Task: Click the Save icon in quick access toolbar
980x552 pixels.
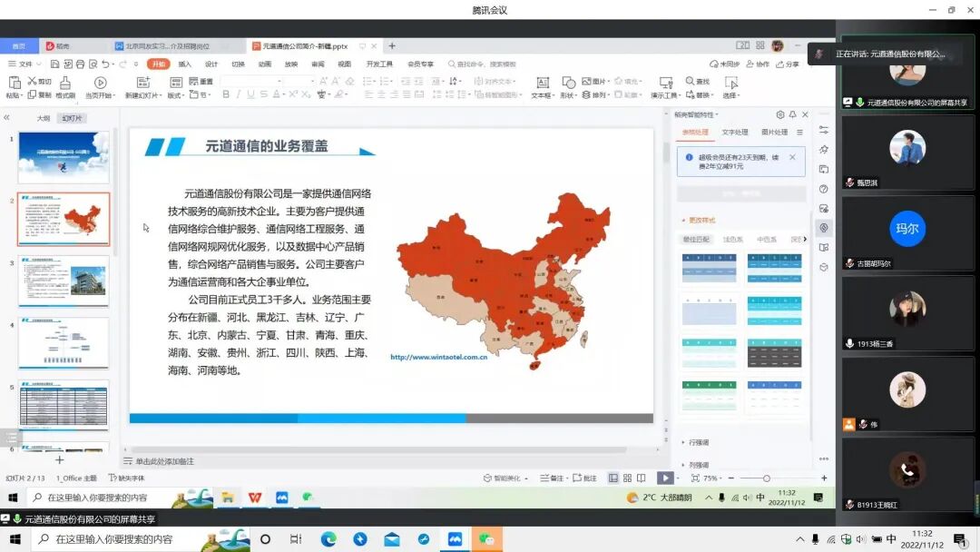Action: (55, 64)
